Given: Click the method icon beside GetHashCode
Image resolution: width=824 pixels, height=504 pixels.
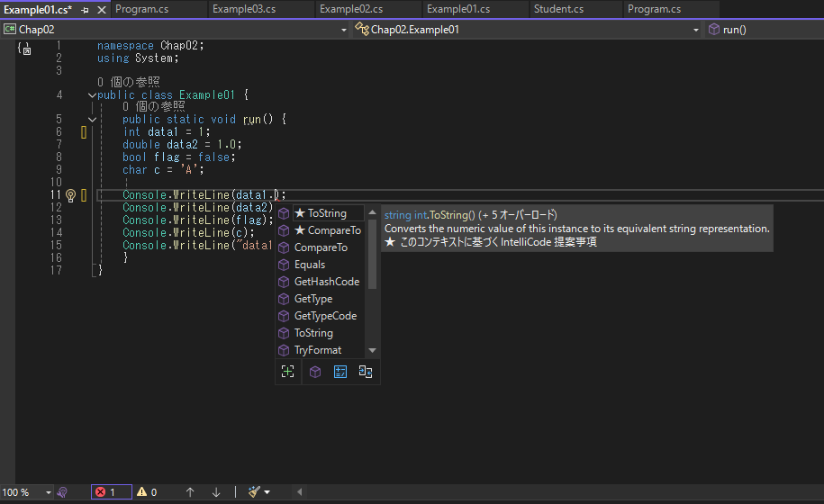Looking at the screenshot, I should 284,282.
